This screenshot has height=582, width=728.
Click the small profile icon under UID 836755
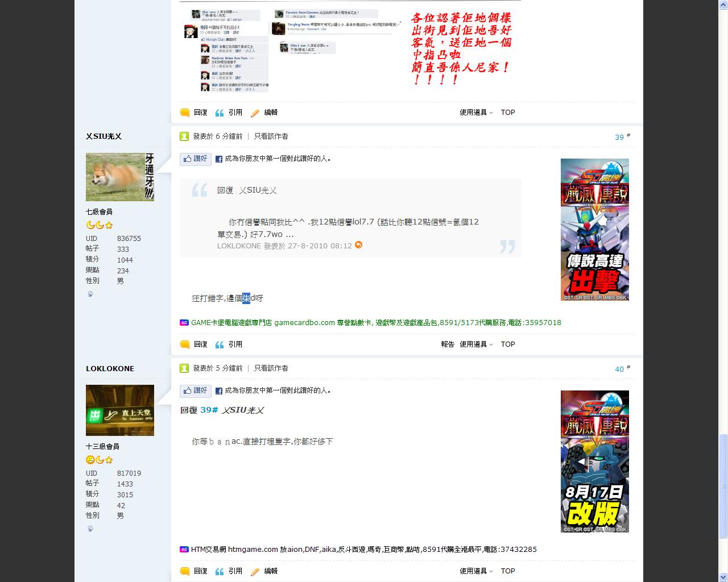click(x=90, y=294)
